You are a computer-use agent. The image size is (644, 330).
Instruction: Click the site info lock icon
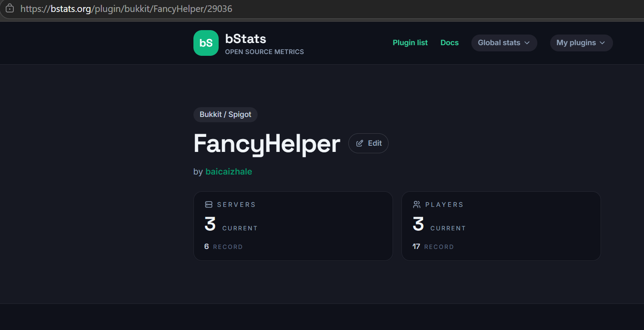(x=9, y=8)
